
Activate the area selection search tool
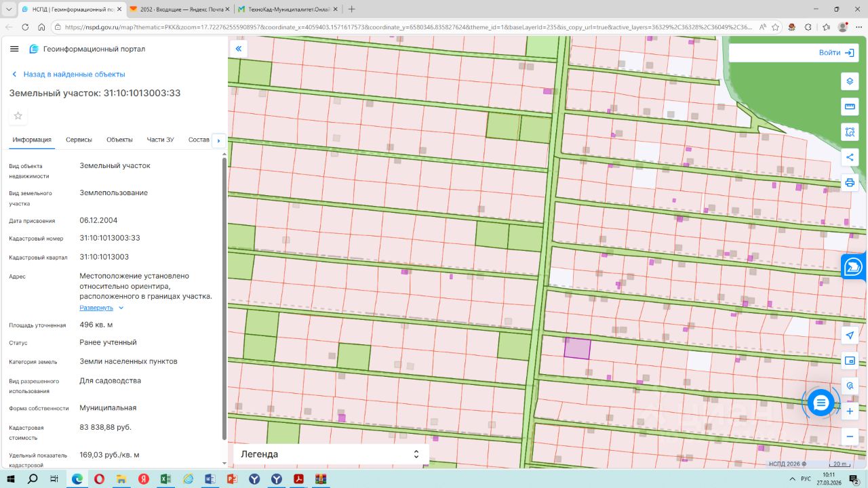(x=850, y=131)
